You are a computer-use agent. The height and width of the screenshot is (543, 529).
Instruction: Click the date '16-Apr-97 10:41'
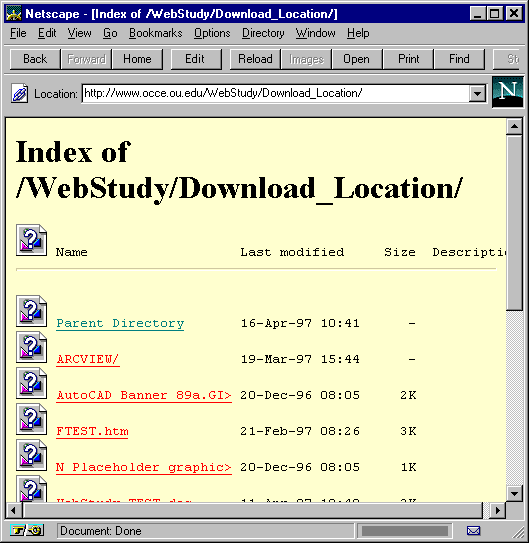pyautogui.click(x=300, y=323)
